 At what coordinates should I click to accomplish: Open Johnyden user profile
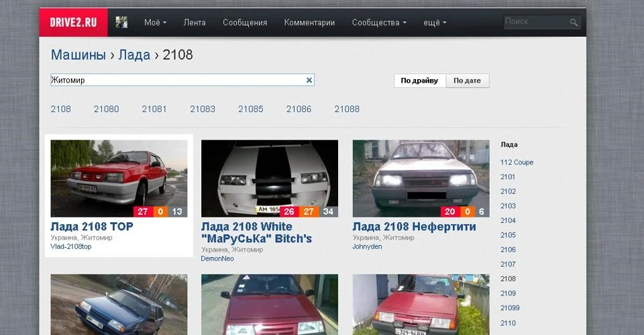(x=367, y=246)
